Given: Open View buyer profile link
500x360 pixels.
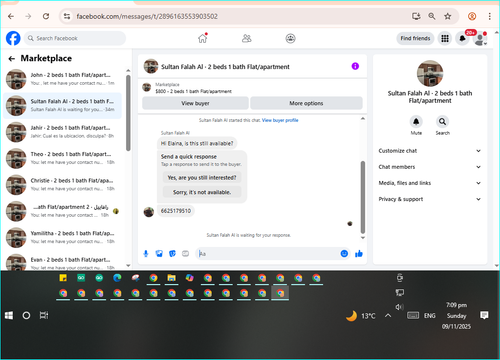Looking at the screenshot, I should pyautogui.click(x=280, y=120).
